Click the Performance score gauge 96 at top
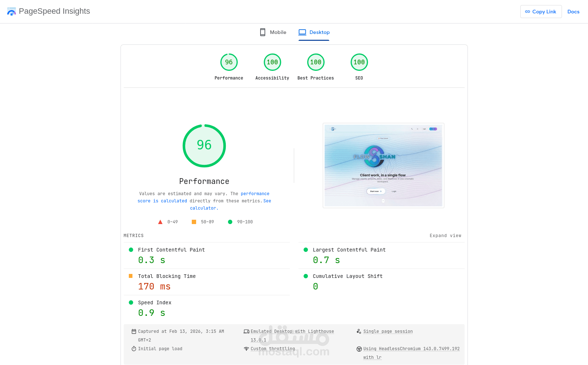The height and width of the screenshot is (365, 588). click(229, 62)
